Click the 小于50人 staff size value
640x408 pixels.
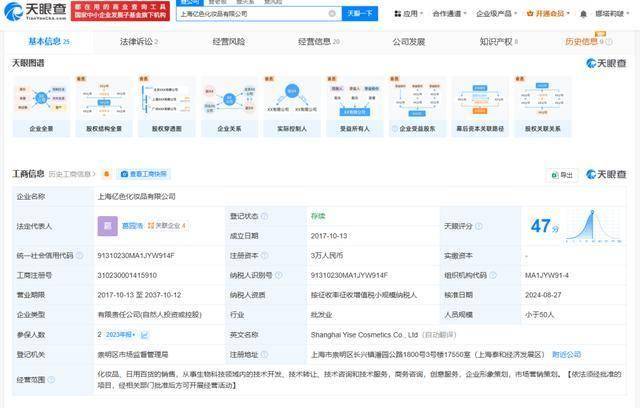[539, 315]
